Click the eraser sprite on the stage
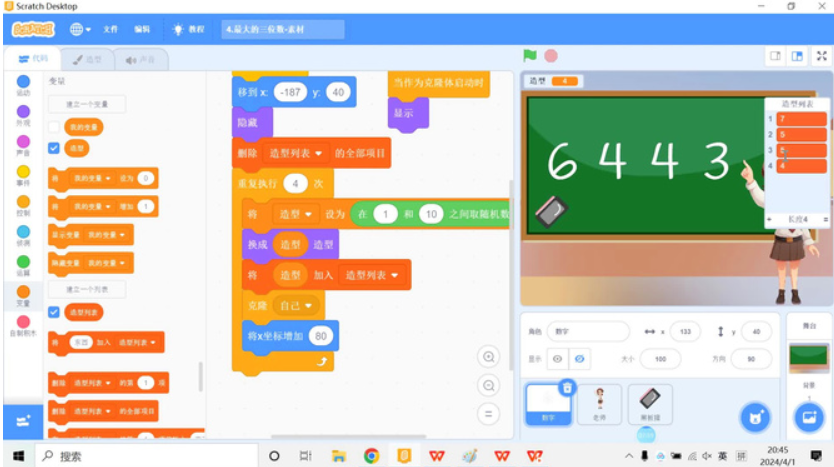Viewport: 834px width, 467px height. [552, 212]
